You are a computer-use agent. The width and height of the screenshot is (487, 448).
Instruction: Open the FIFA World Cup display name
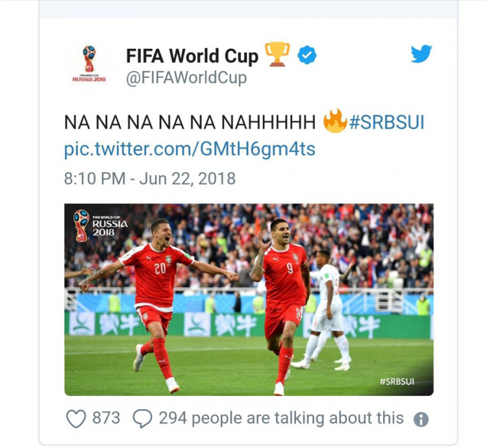(192, 56)
